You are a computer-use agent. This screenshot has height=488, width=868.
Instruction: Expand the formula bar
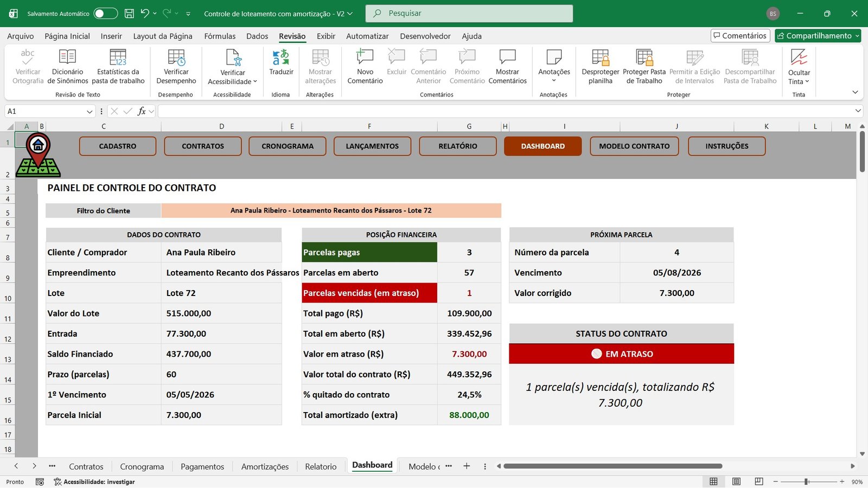pyautogui.click(x=858, y=111)
